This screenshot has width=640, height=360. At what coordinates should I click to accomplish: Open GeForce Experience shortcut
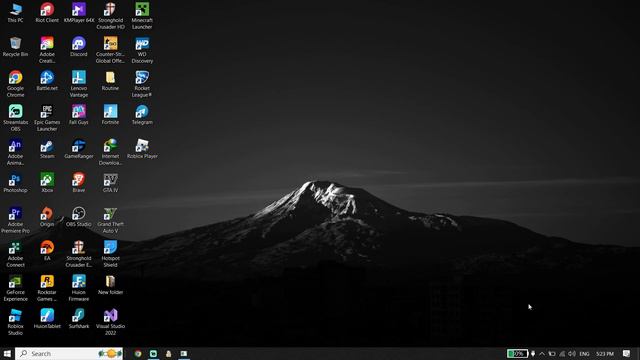(16, 288)
